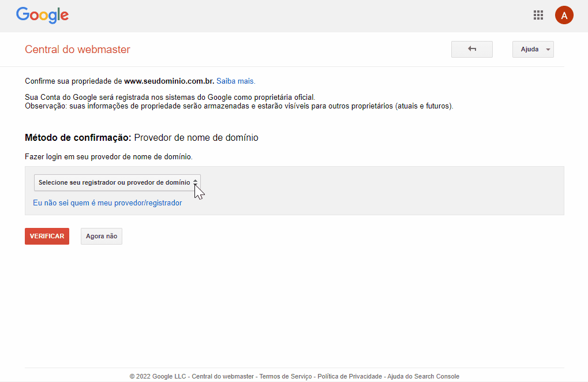Viewport: 588px width, 382px height.
Task: Open the Central do webmaster heading link
Action: pyautogui.click(x=77, y=50)
